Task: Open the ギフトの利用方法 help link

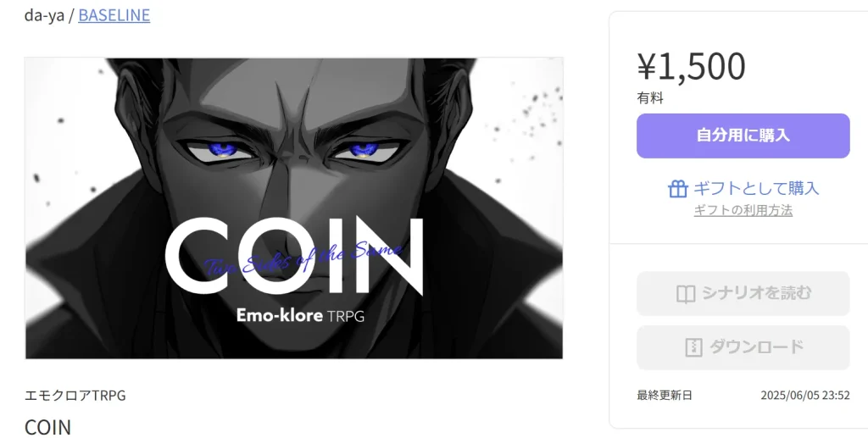Action: 743,210
